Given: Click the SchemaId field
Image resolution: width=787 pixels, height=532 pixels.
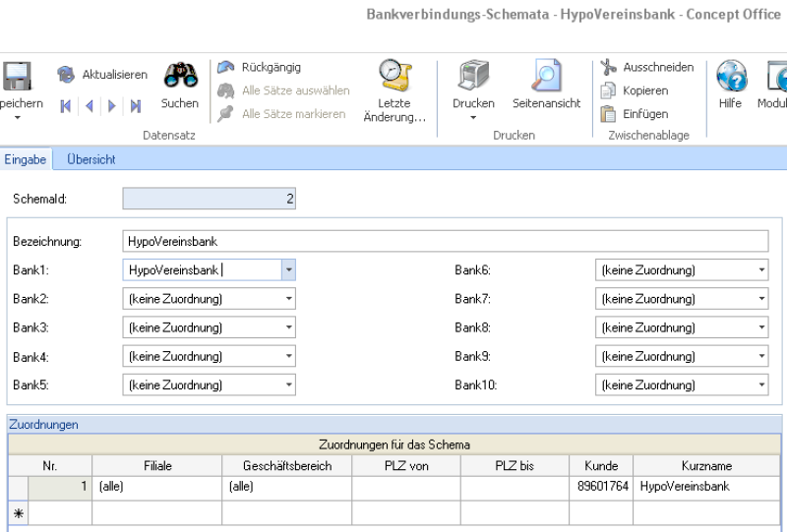Looking at the screenshot, I should pos(209,199).
